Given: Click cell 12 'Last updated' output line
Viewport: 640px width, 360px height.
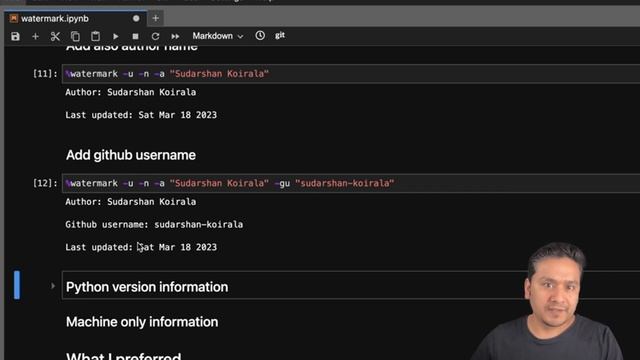Looking at the screenshot, I should [x=141, y=247].
